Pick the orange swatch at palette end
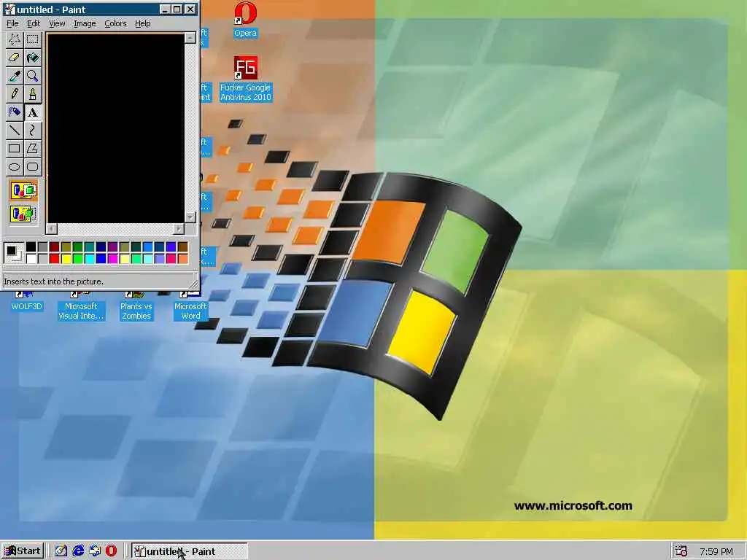Viewport: 747px width, 560px height. 183,259
